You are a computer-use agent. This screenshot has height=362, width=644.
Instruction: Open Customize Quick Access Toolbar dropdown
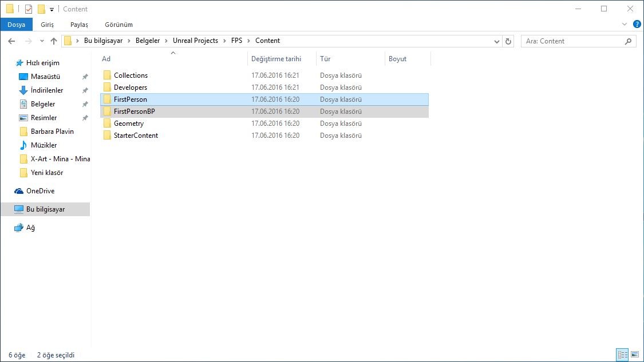52,9
